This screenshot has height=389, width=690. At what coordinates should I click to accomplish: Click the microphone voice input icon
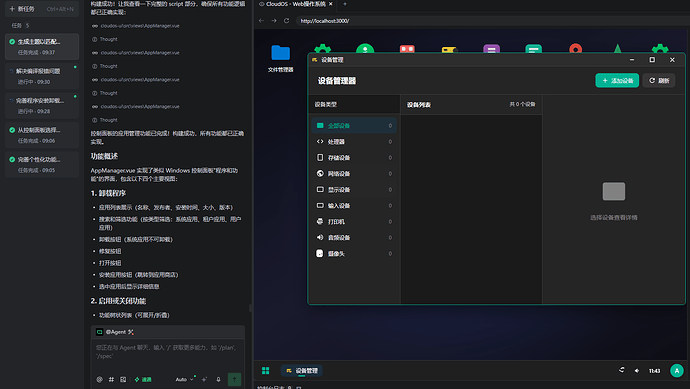click(x=218, y=379)
